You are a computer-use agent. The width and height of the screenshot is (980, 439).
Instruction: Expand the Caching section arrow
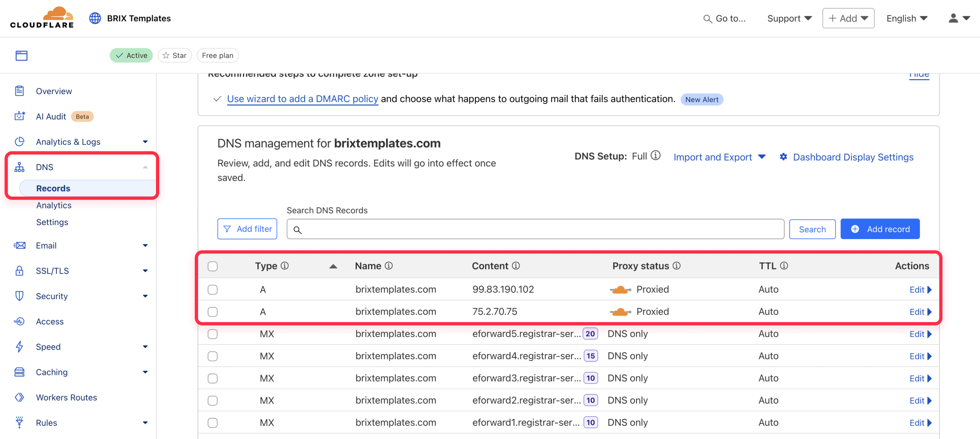145,372
